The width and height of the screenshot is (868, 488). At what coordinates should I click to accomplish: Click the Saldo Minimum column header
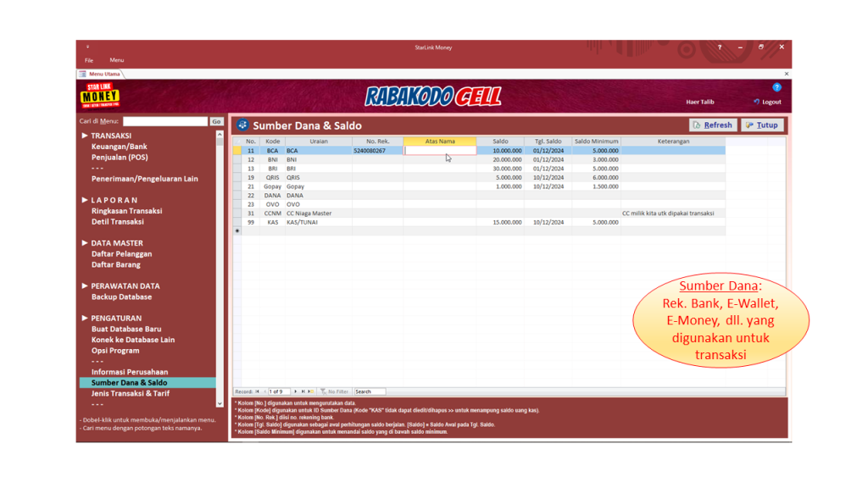point(596,141)
